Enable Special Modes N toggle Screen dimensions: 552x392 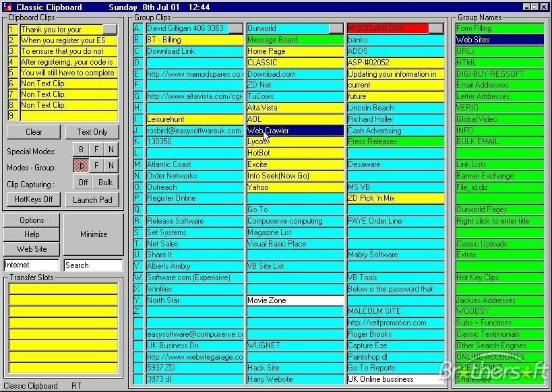coord(111,150)
